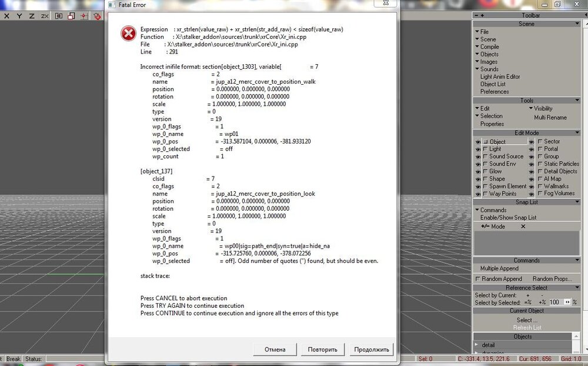Toggle visibility eye for Light objects
588x366 pixels.
pyautogui.click(x=477, y=149)
